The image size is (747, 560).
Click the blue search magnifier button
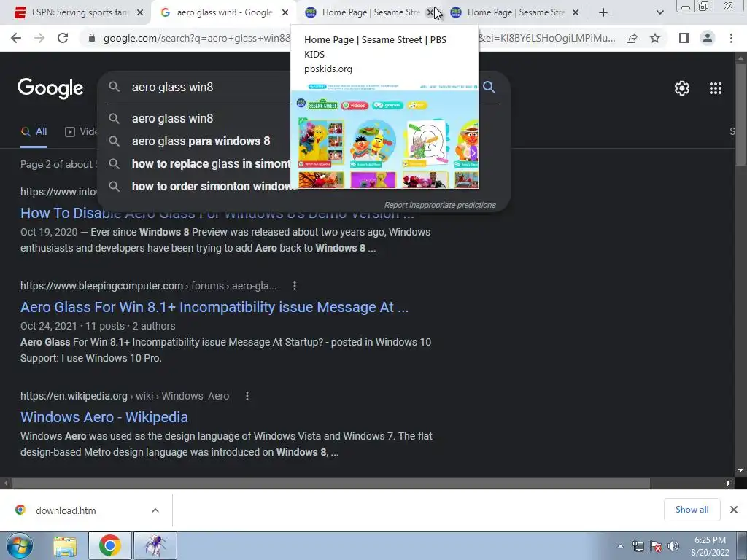coord(489,87)
